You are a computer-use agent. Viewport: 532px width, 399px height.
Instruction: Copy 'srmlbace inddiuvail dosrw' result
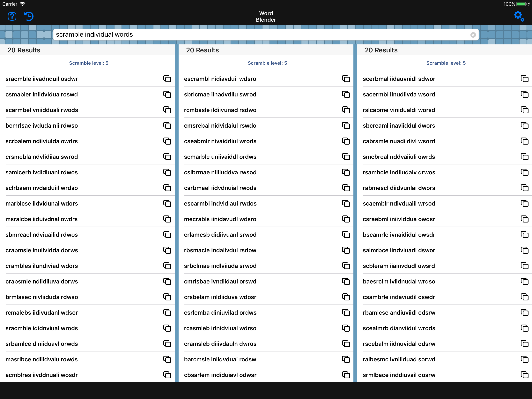coord(524,375)
